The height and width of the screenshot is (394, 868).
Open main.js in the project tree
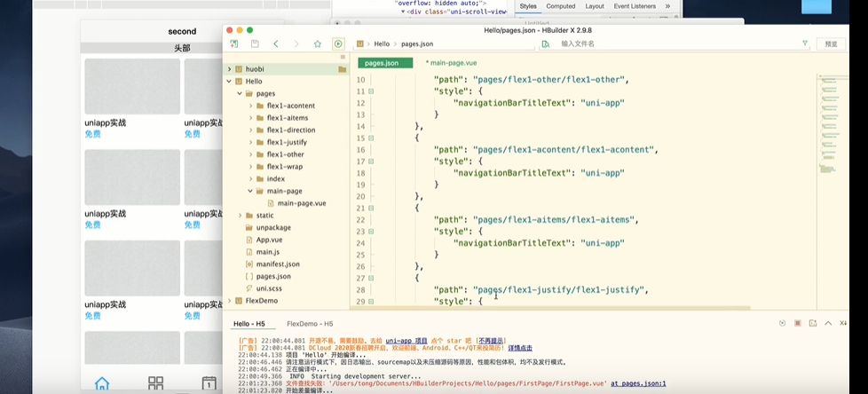268,252
